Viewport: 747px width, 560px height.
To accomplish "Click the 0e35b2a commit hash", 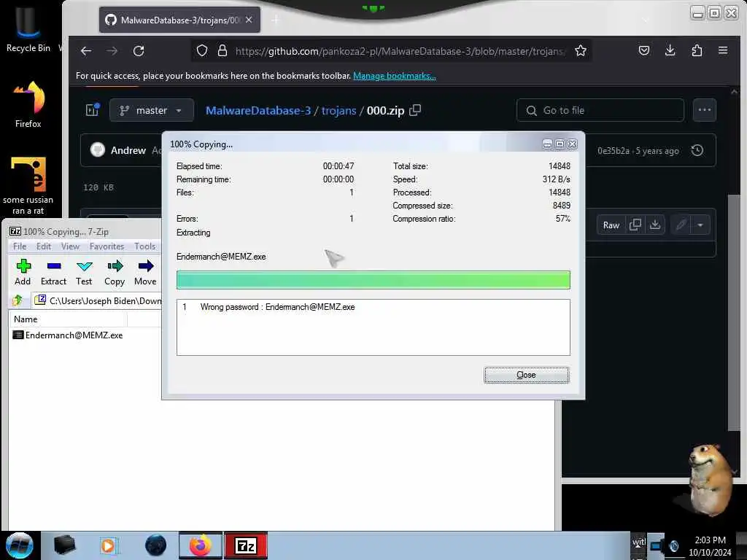I will tap(613, 151).
